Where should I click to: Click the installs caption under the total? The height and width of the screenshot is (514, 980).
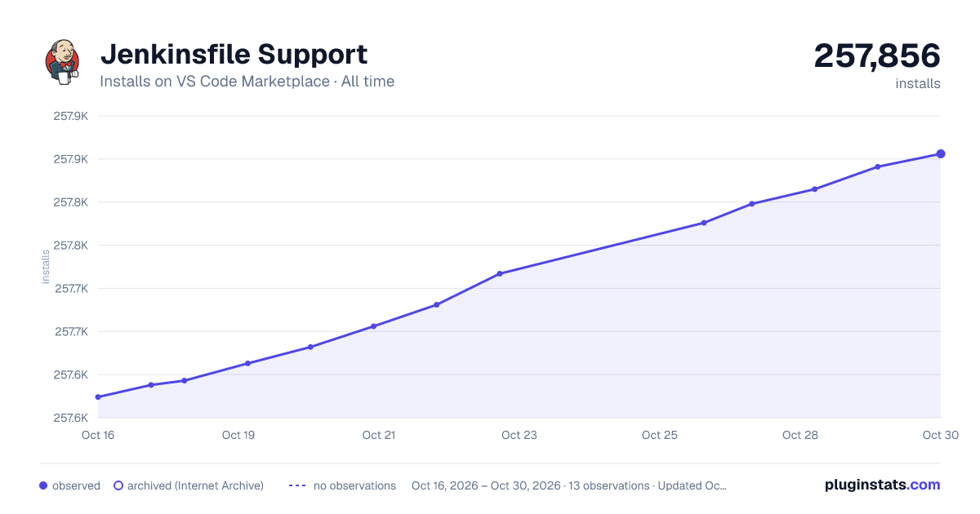coord(918,83)
